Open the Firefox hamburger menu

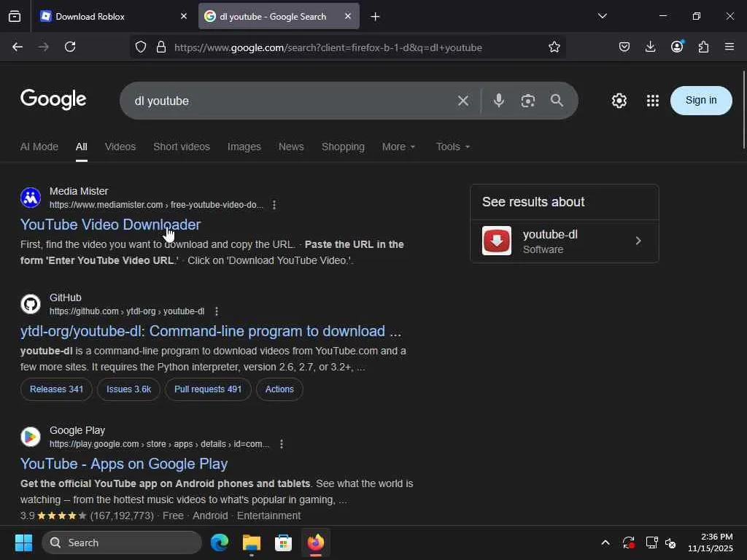729,47
